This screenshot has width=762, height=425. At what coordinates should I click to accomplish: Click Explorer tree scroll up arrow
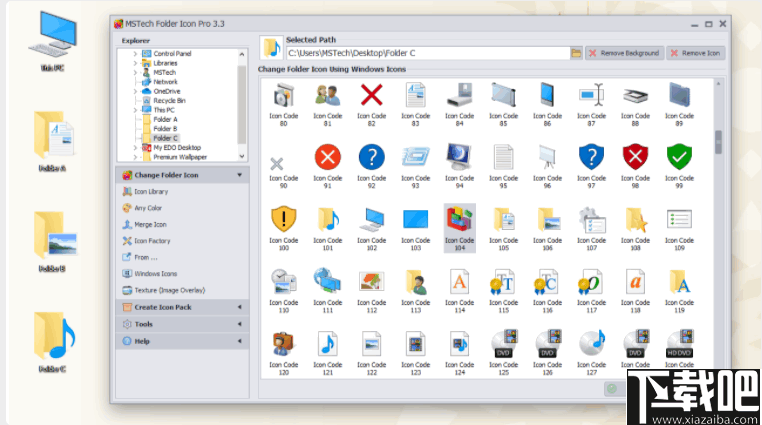(242, 54)
